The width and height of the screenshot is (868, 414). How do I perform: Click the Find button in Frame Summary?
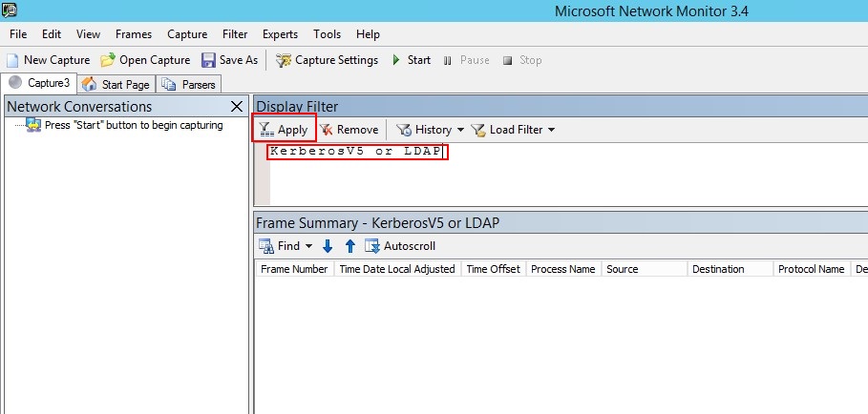280,246
